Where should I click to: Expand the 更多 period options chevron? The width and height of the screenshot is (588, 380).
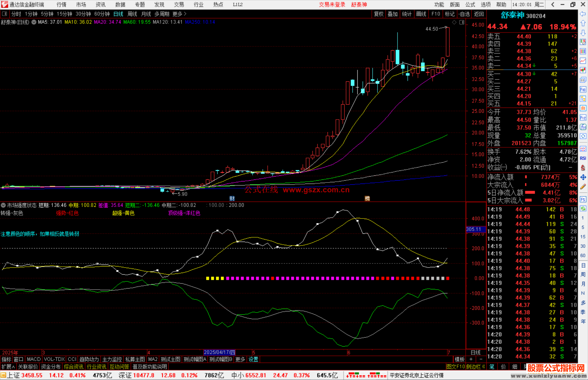pyautogui.click(x=185, y=14)
